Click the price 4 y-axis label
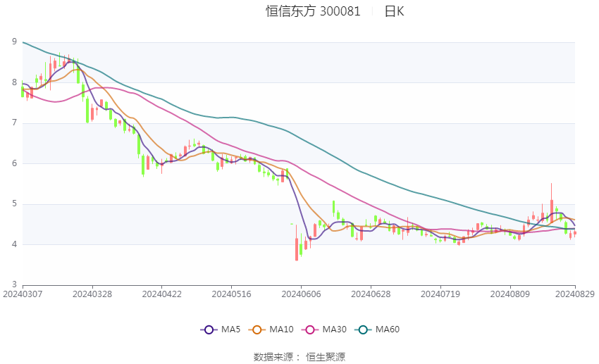The height and width of the screenshot is (364, 599). click(x=15, y=244)
